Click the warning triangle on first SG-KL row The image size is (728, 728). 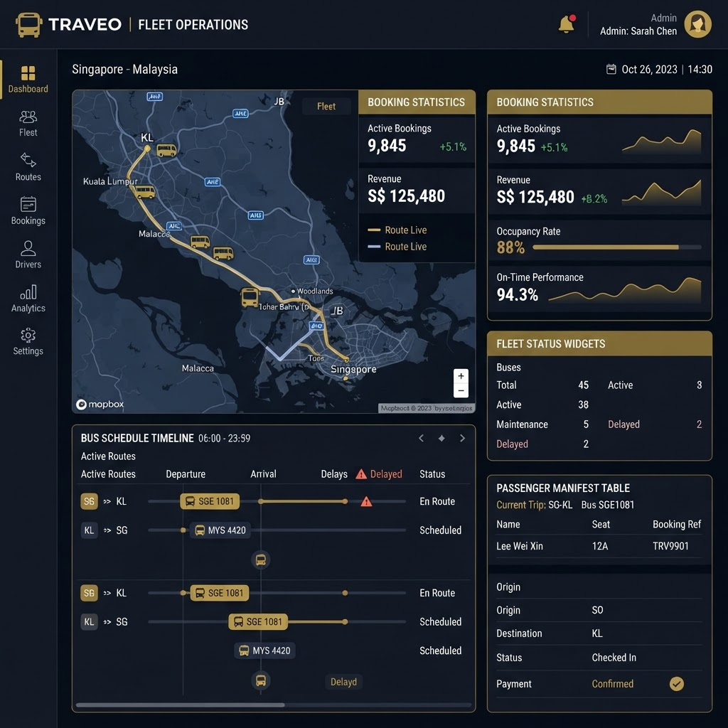(x=366, y=501)
